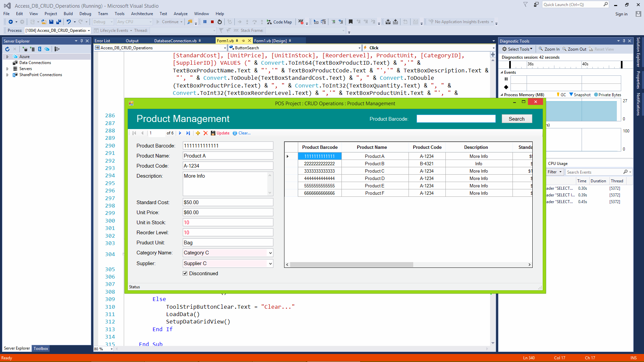The width and height of the screenshot is (644, 362).
Task: Restart the debugging session
Action: (220, 22)
